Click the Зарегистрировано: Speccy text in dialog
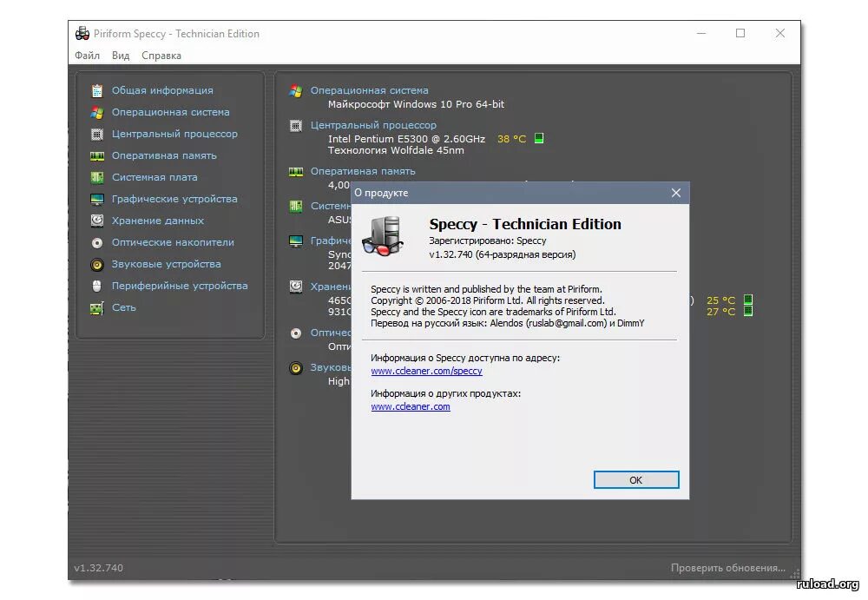The image size is (868, 600). click(487, 241)
